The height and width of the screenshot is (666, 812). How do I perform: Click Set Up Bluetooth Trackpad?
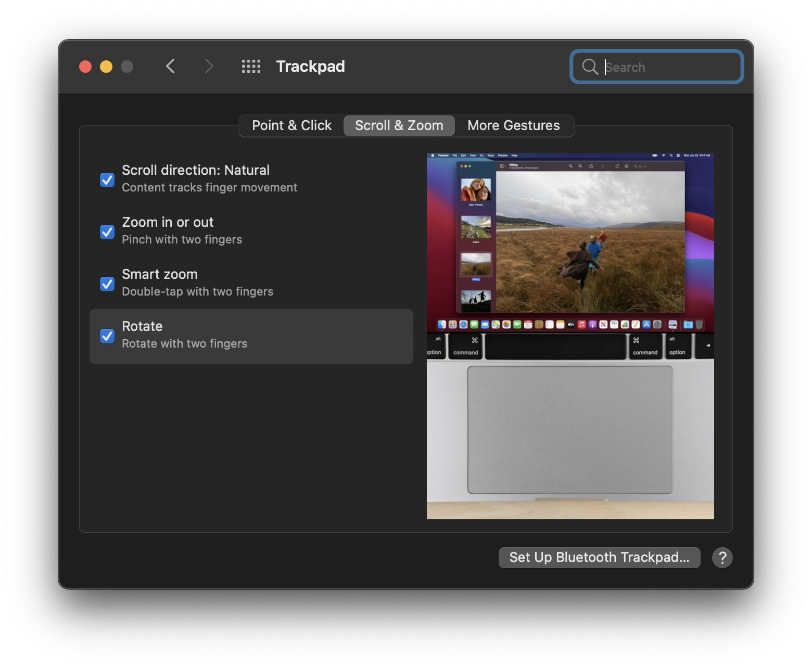[599, 557]
